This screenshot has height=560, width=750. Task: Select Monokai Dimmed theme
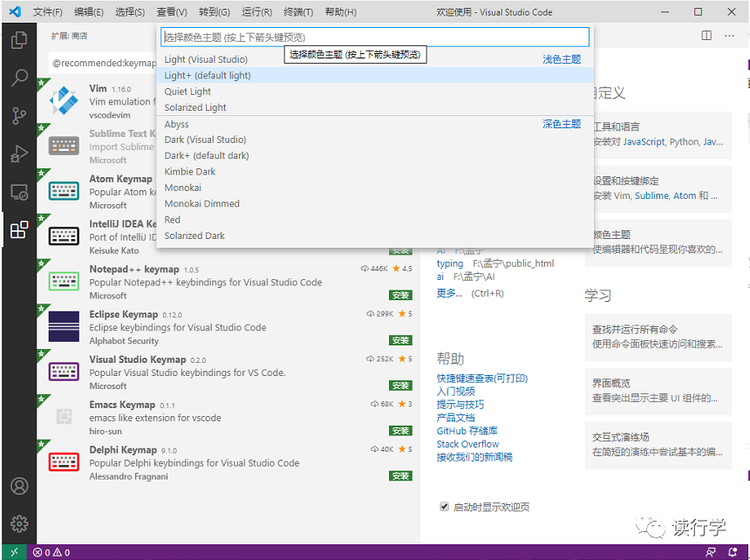coord(375,204)
